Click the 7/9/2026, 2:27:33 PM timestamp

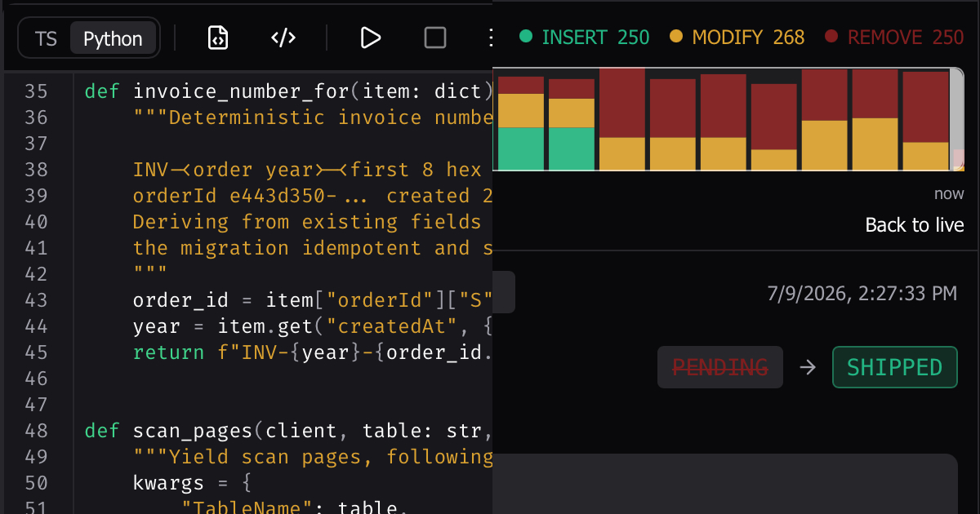click(862, 294)
